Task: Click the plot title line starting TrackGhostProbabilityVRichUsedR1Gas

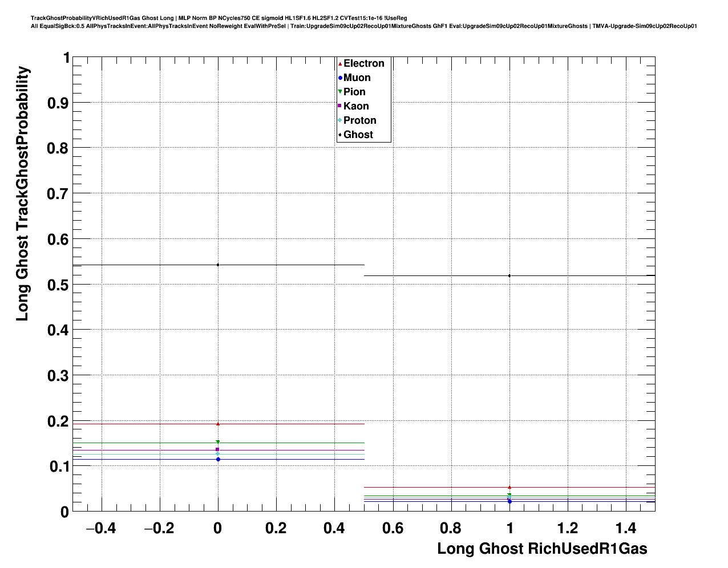Action: 219,18
